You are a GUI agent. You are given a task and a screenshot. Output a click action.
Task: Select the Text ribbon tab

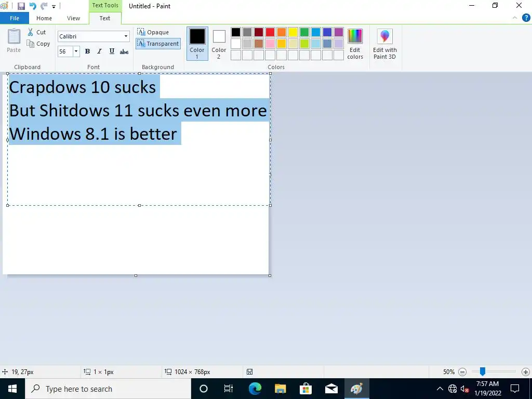tap(105, 18)
